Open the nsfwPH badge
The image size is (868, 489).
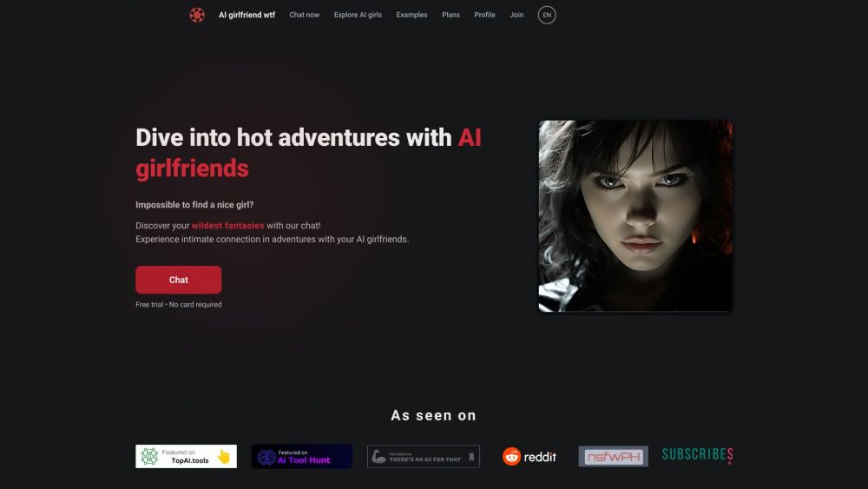[x=613, y=456]
